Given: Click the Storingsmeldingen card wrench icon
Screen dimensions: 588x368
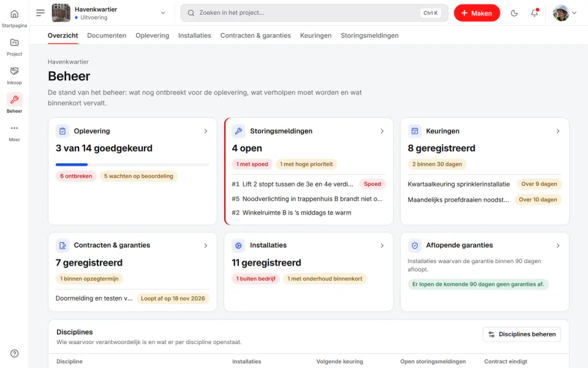Looking at the screenshot, I should coord(238,131).
